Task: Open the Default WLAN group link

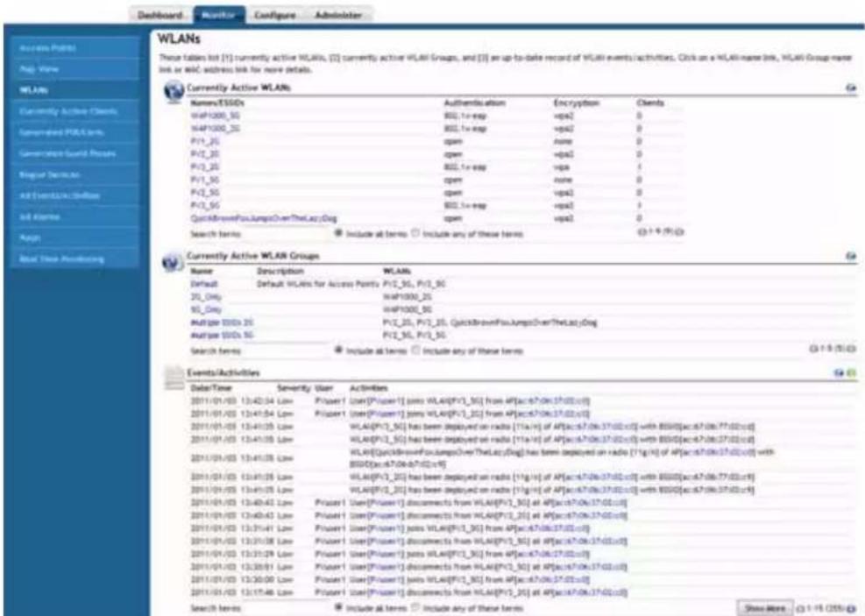Action: point(204,284)
